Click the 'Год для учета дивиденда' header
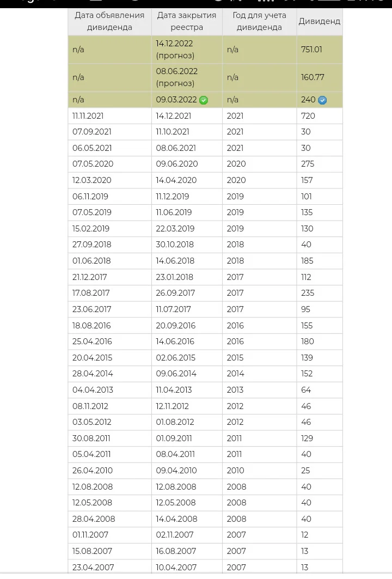 coord(260,21)
